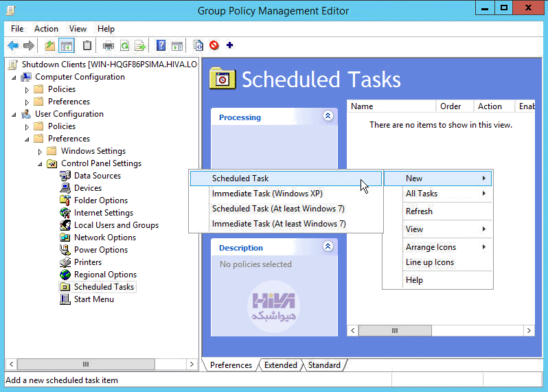Collapse the Description panel chevron
548x392 pixels.
[x=328, y=246]
